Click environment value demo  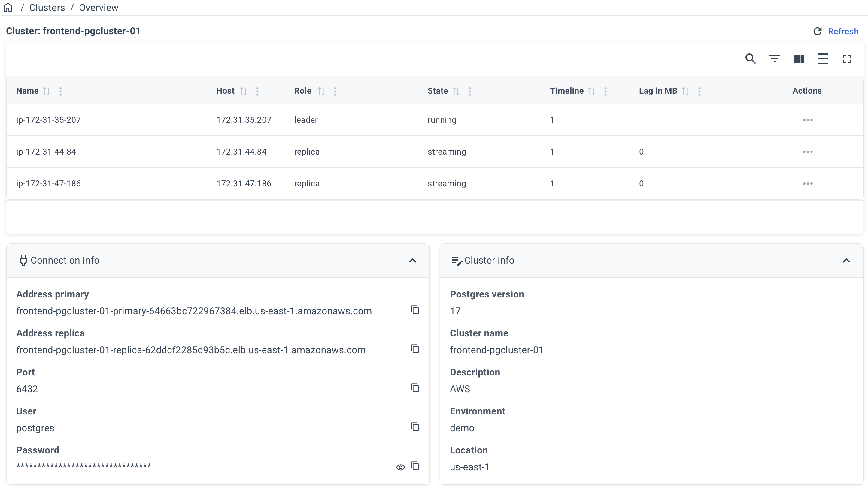(x=462, y=428)
